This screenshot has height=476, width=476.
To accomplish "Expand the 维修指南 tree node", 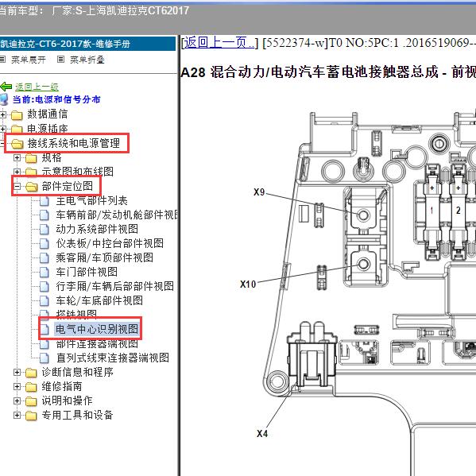I will click(17, 386).
